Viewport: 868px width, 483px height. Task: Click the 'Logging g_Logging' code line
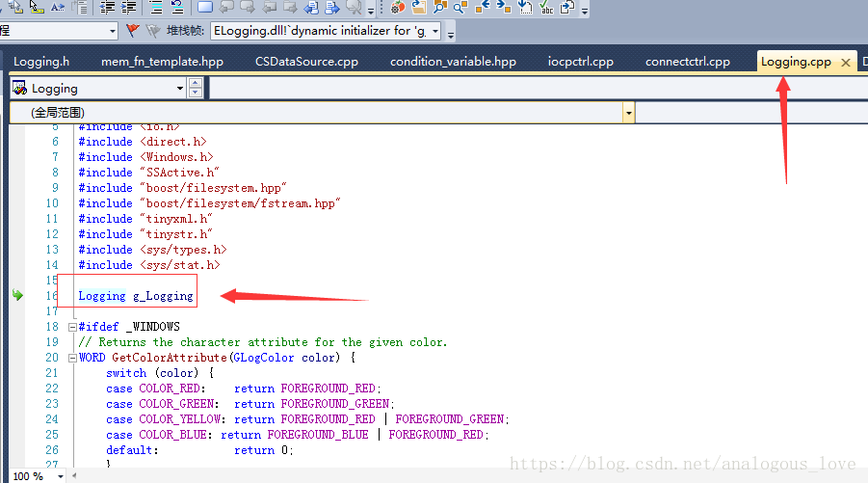pos(136,296)
